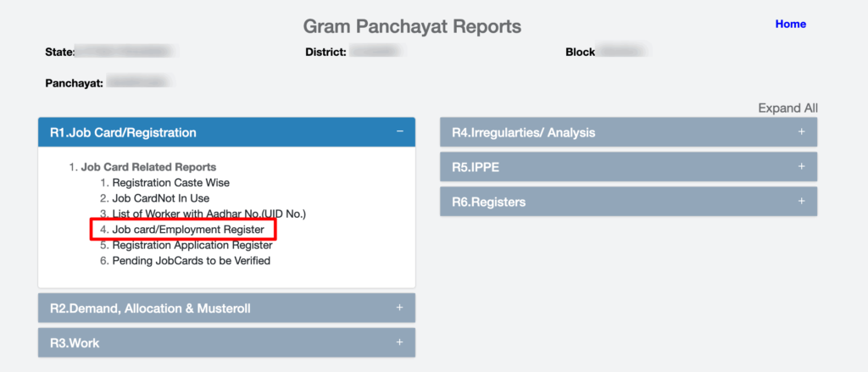Image resolution: width=868 pixels, height=372 pixels.
Task: View Pending JobCards to be Verified
Action: point(191,261)
